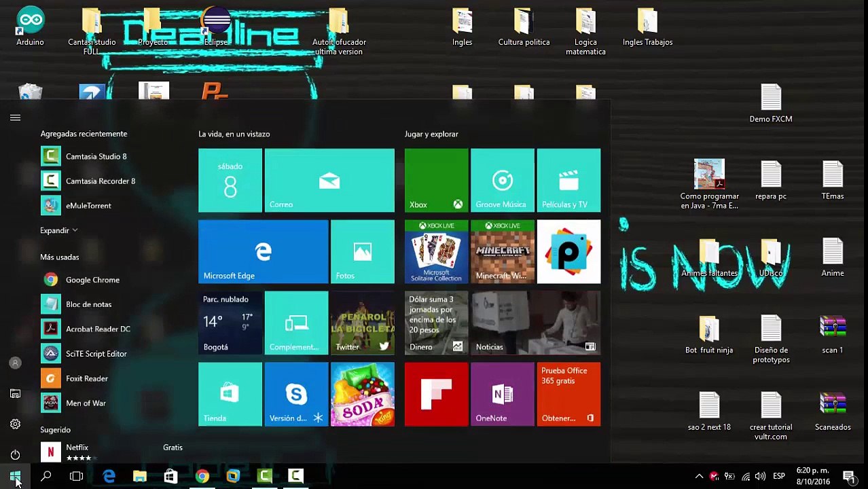Select the Arduino desktop shortcut
This screenshot has width=868, height=489.
[30, 28]
